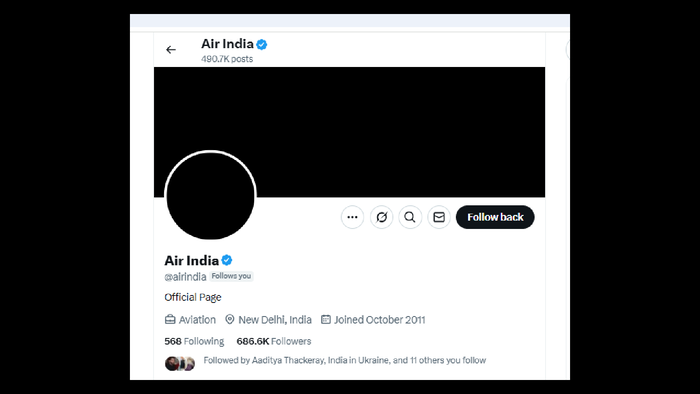
Task: Open Followed by Aaditya Thackeray link
Action: tap(345, 360)
